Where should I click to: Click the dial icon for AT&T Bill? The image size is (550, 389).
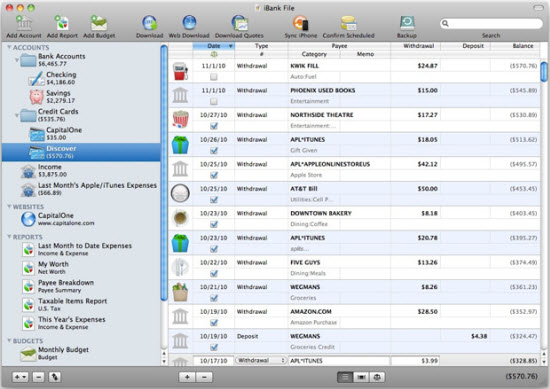point(180,193)
